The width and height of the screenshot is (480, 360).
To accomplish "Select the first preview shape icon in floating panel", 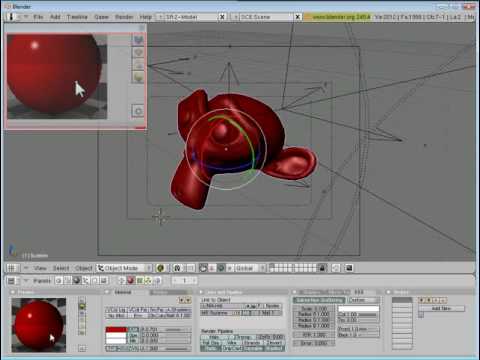I will click(x=138, y=40).
